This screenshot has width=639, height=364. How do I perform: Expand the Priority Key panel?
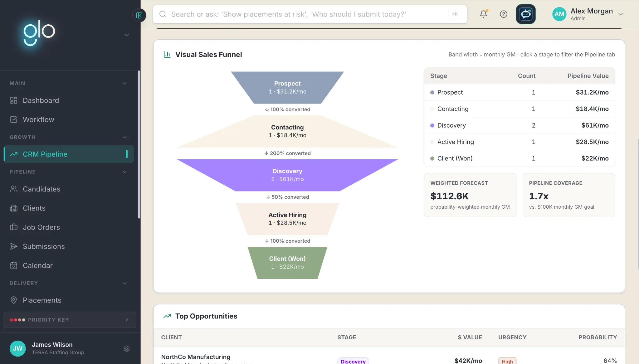click(x=70, y=320)
